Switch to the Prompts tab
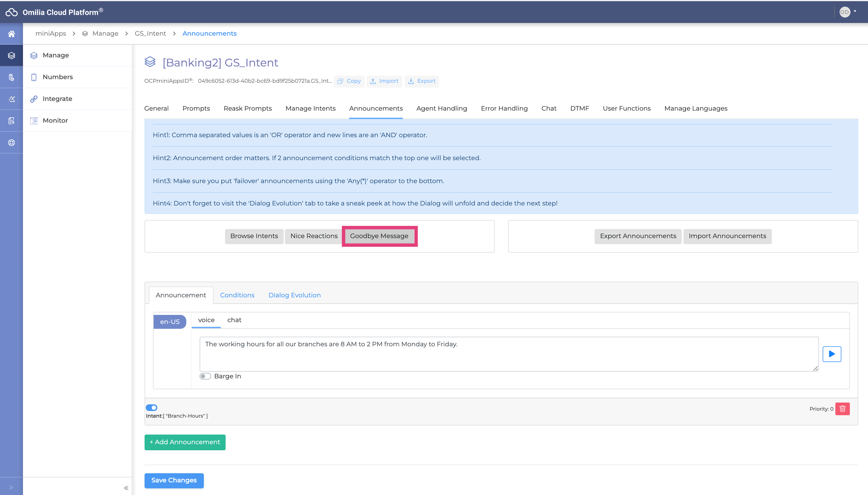This screenshot has width=868, height=495. (x=196, y=108)
